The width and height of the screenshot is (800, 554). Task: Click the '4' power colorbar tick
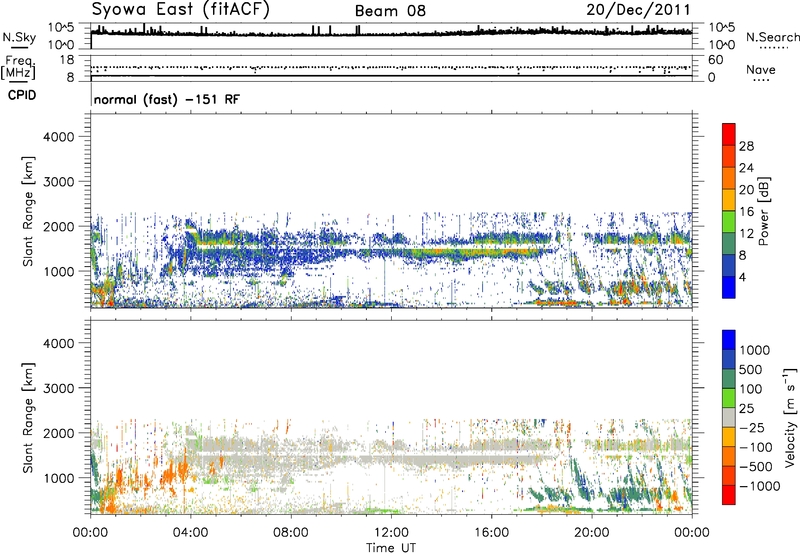743,277
